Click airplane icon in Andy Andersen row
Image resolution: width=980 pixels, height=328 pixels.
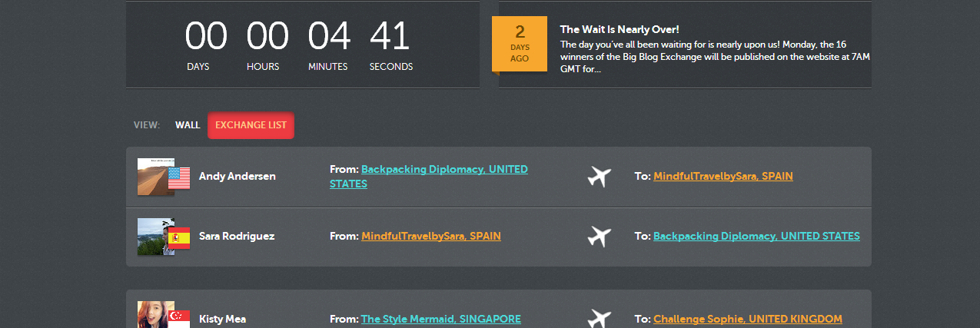[599, 177]
